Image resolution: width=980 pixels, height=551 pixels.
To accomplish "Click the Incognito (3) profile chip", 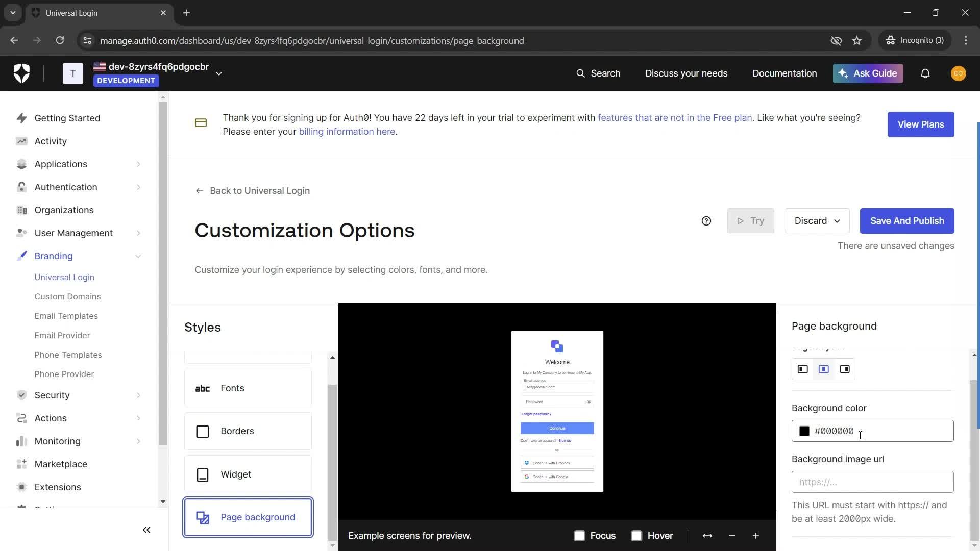I will [x=915, y=40].
